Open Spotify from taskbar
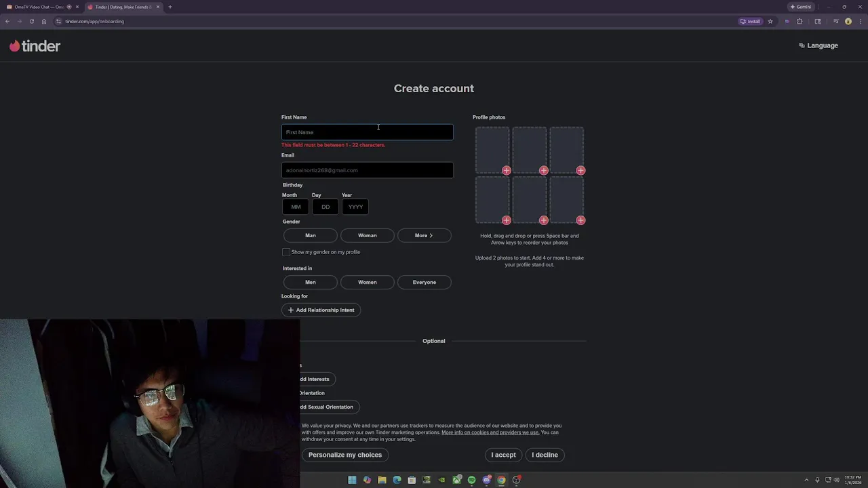 471,480
